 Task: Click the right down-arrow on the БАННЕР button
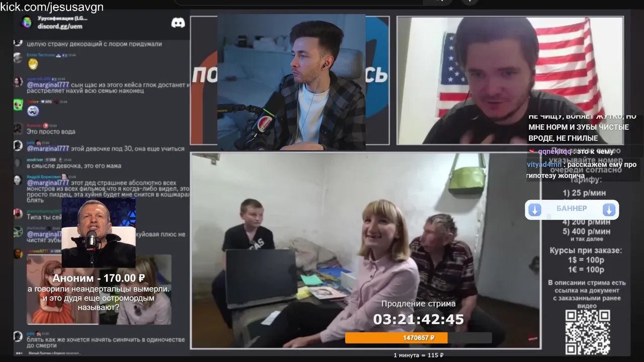point(609,210)
